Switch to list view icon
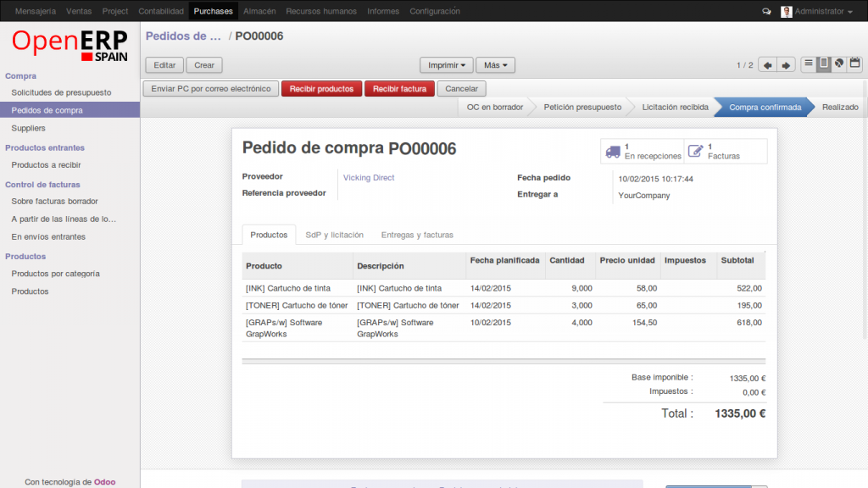 click(x=808, y=64)
